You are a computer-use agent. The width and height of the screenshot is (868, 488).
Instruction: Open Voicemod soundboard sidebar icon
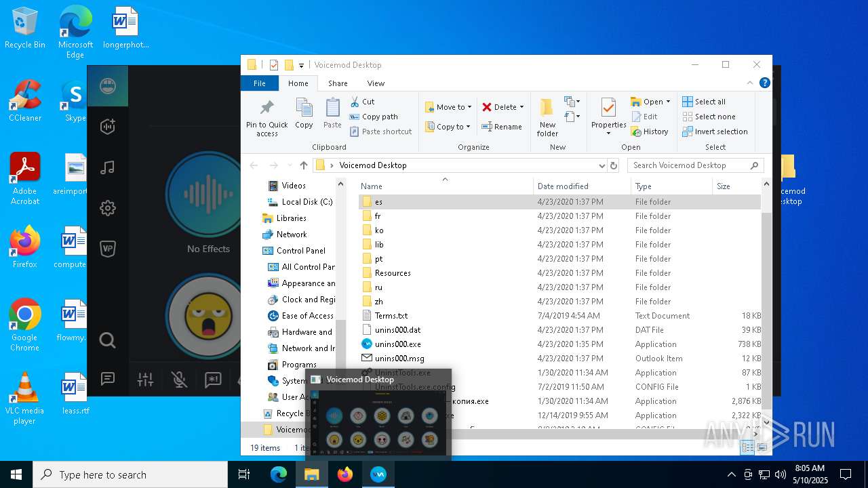pyautogui.click(x=108, y=126)
